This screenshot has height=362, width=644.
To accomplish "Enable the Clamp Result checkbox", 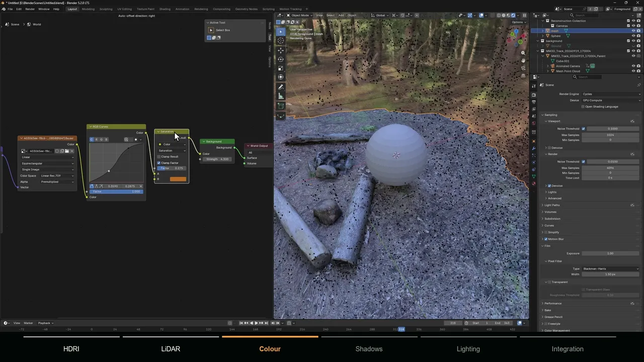I will pos(159,157).
